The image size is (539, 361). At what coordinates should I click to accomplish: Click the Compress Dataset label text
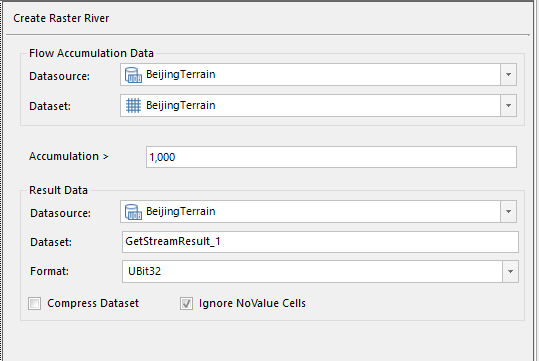pos(93,303)
